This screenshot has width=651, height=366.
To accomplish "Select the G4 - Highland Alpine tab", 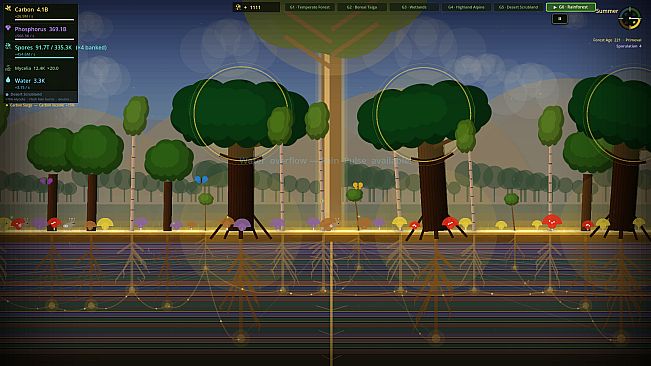I will tap(466, 7).
